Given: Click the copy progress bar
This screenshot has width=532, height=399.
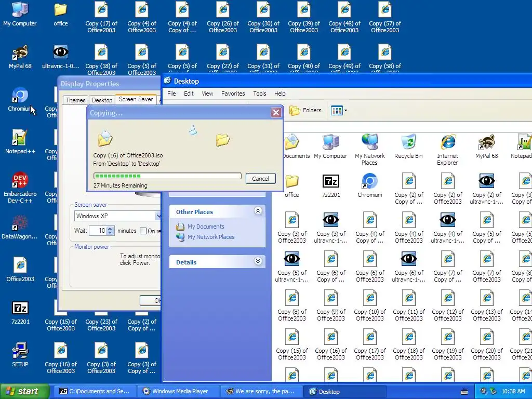Looking at the screenshot, I should [167, 176].
